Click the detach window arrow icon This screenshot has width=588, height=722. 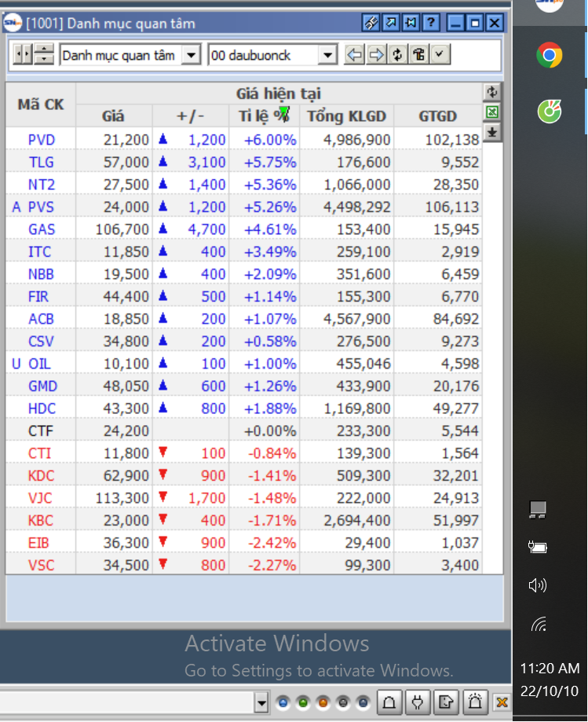391,23
